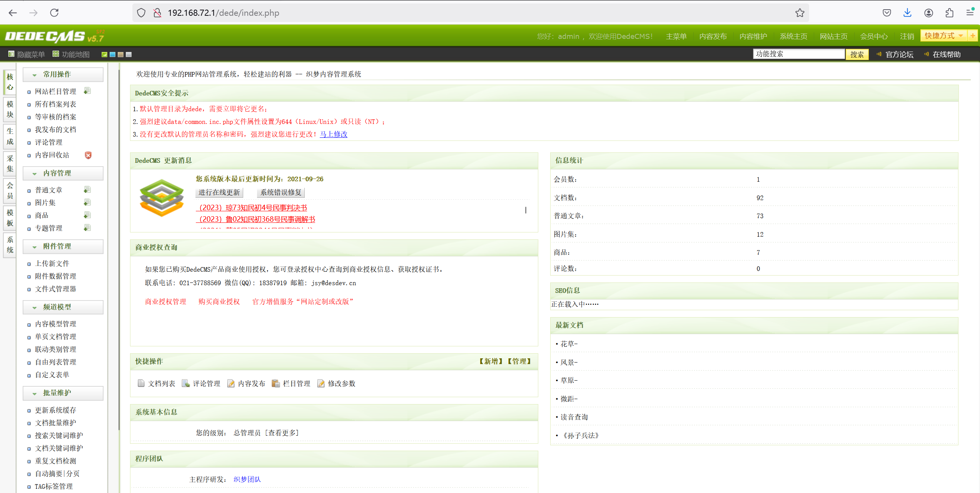
Task: Open browser downloads panel
Action: click(x=907, y=13)
